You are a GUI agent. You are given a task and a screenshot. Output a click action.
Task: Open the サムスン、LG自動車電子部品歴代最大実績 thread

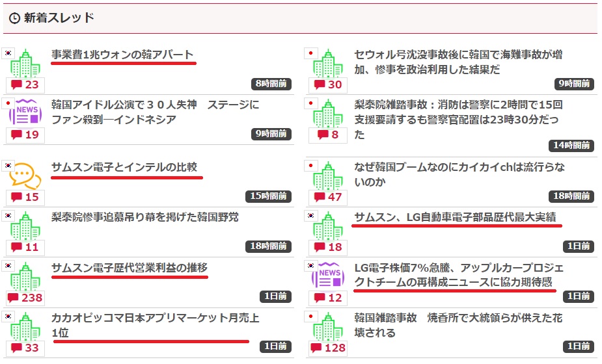[x=455, y=217]
